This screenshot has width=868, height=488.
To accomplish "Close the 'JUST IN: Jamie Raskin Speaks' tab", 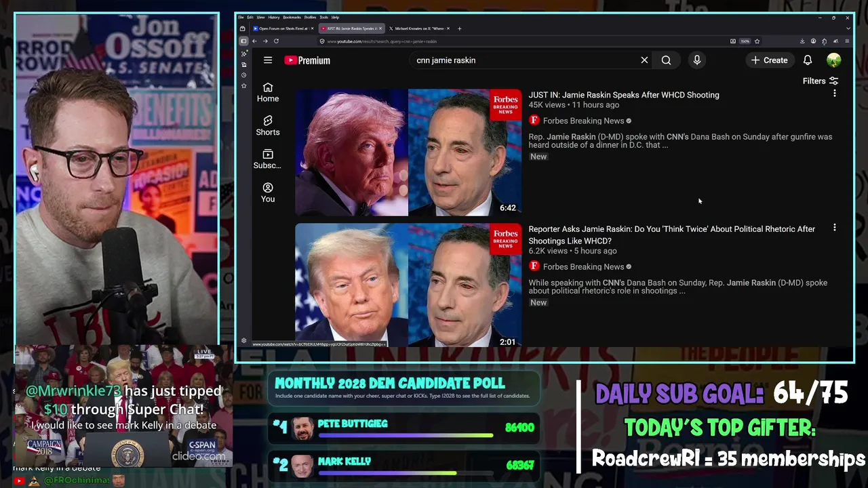I will tap(381, 28).
